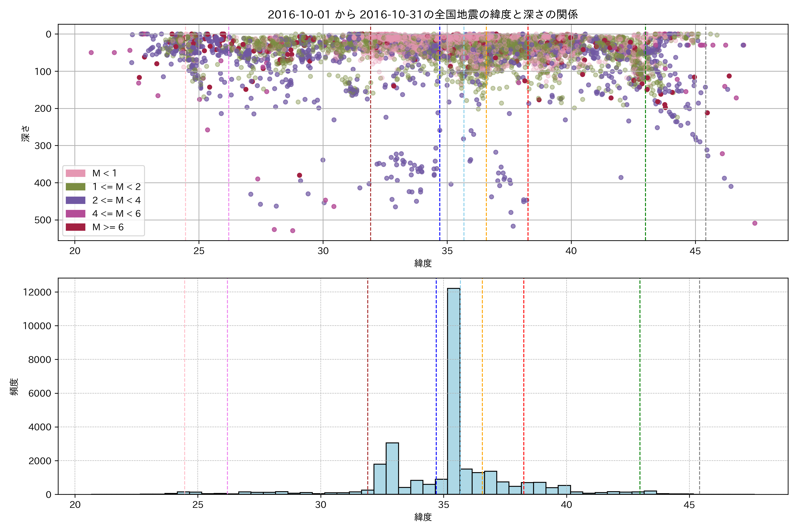Click the magenta 4 <= M < 6 swatch
798x532 pixels.
pyautogui.click(x=75, y=214)
